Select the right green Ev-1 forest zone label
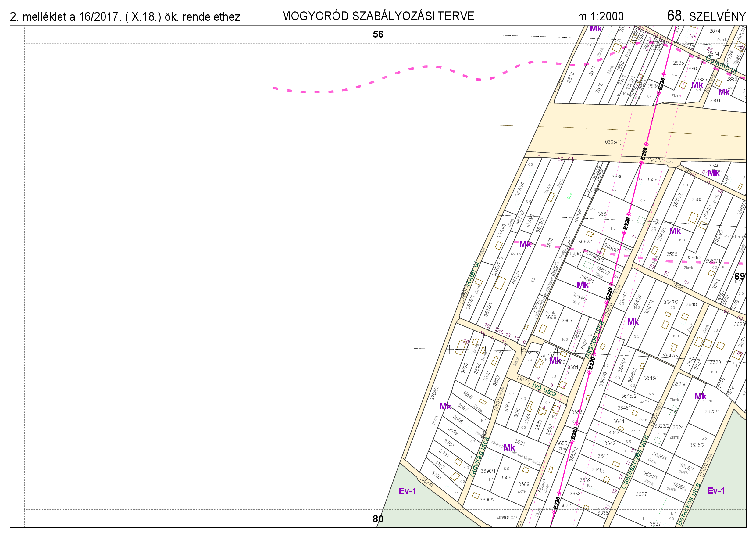The height and width of the screenshot is (535, 756). point(716,490)
